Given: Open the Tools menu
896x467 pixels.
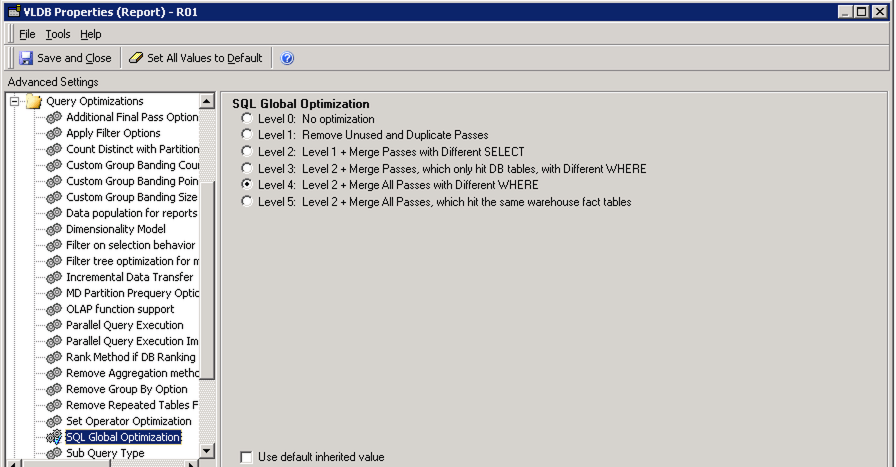Looking at the screenshot, I should 58,34.
